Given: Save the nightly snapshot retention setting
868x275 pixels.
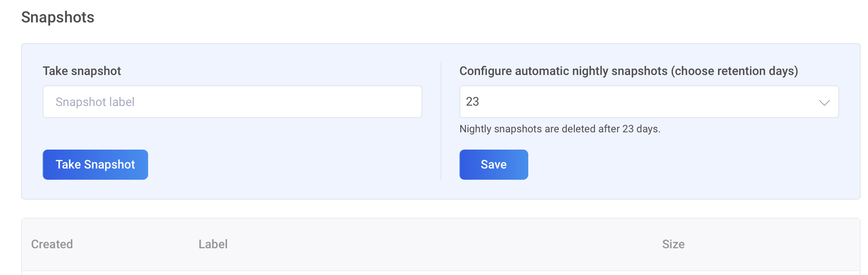Looking at the screenshot, I should coord(493,165).
